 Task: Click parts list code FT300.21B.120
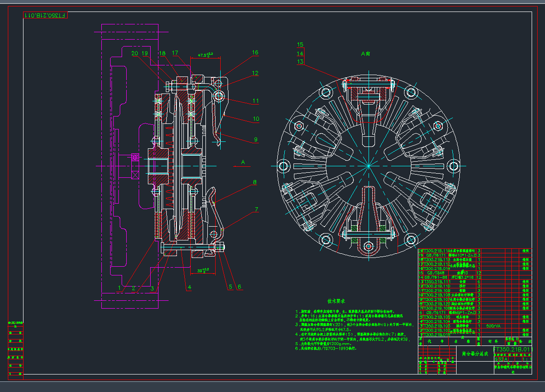436,304
